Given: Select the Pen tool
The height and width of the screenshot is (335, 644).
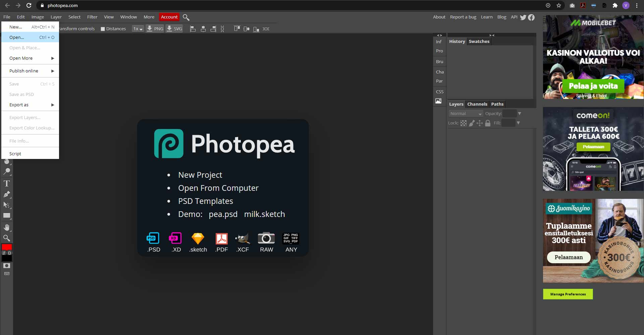Looking at the screenshot, I should (7, 194).
